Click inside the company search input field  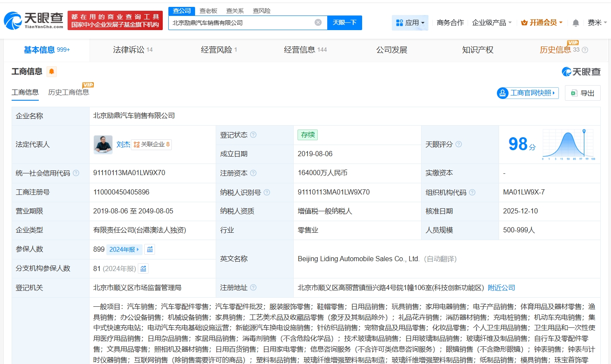[x=241, y=22]
